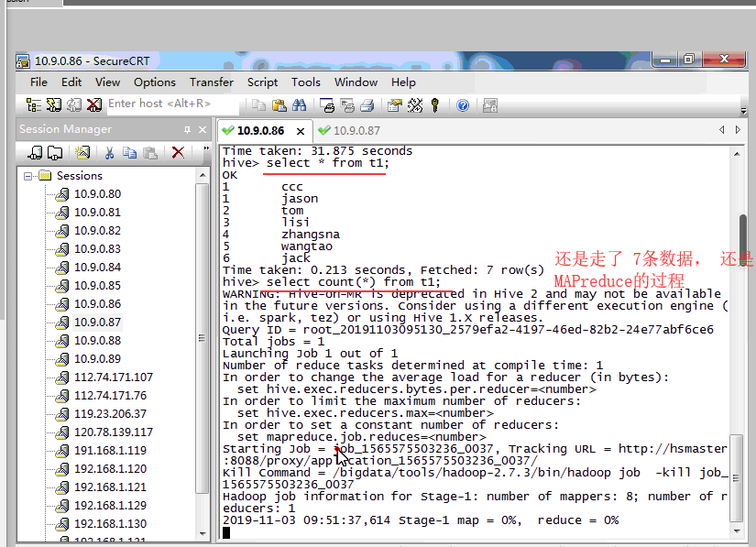Click the red Delete icon in Session Manager
The width and height of the screenshot is (756, 547).
(178, 153)
